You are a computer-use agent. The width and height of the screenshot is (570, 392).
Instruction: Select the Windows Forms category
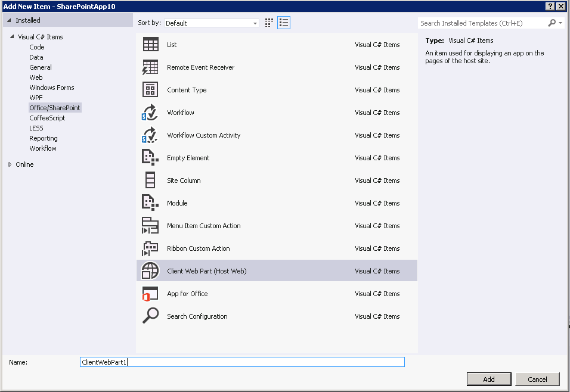(52, 88)
